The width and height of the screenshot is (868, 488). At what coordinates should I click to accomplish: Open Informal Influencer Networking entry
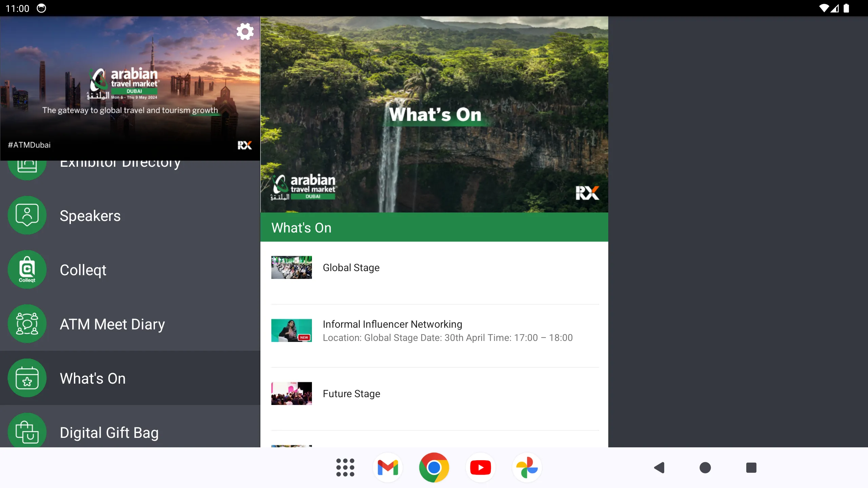[435, 336]
